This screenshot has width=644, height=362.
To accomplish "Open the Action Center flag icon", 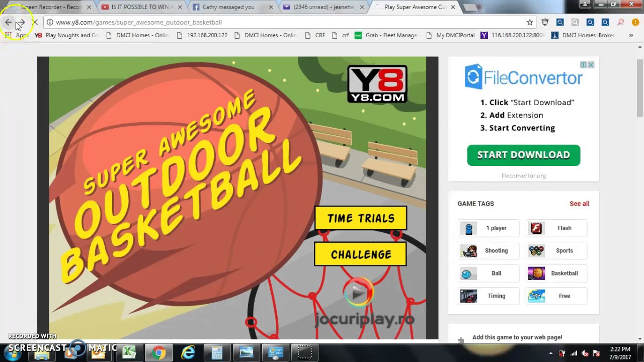I will pos(596,353).
